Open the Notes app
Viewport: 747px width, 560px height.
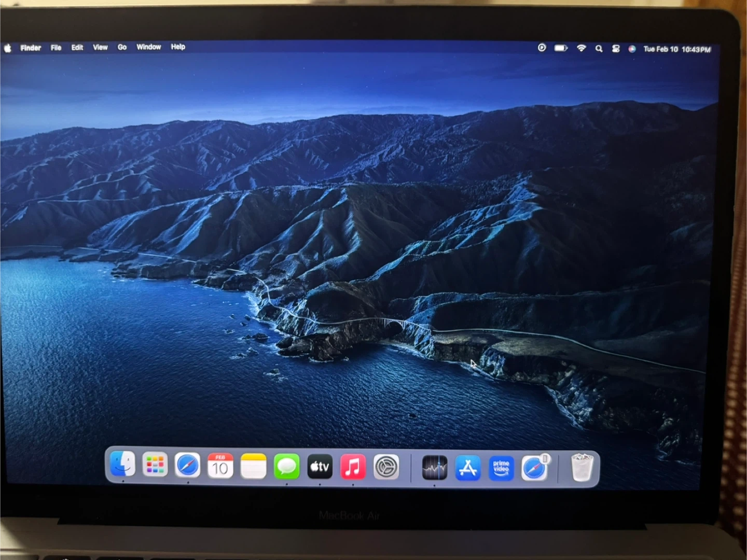click(254, 466)
